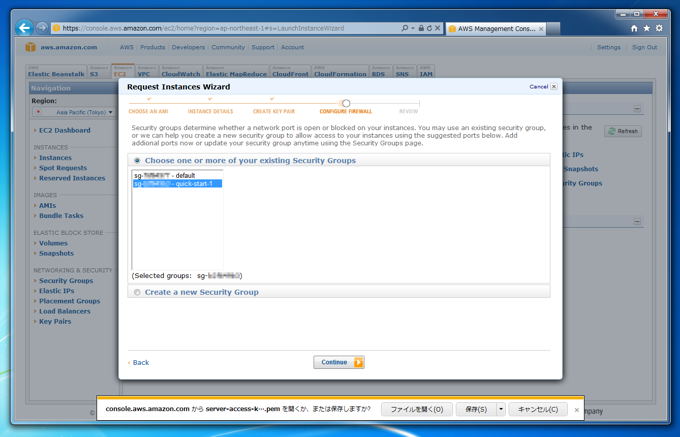Click the stop loading X in address bar

pos(437,28)
